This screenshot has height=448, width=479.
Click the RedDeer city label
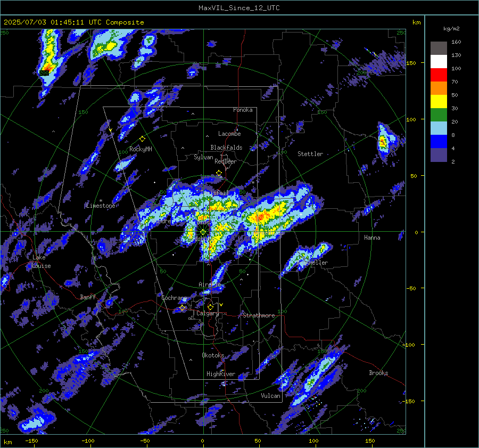pos(226,161)
